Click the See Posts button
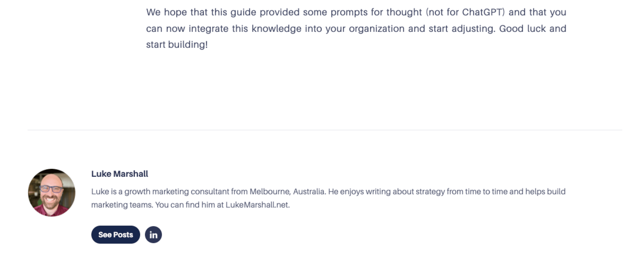Viewport: 644px width, 258px height. [x=115, y=235]
